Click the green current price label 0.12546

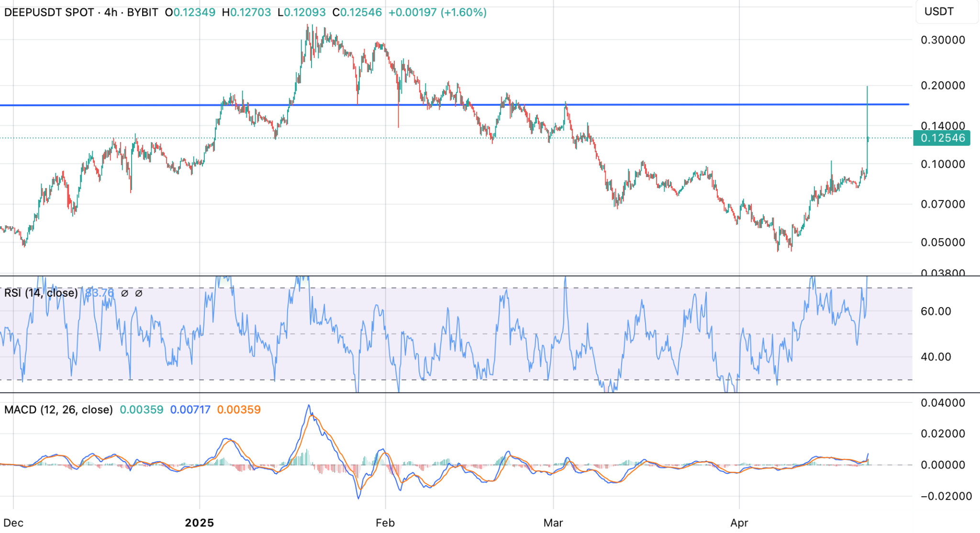click(x=942, y=138)
